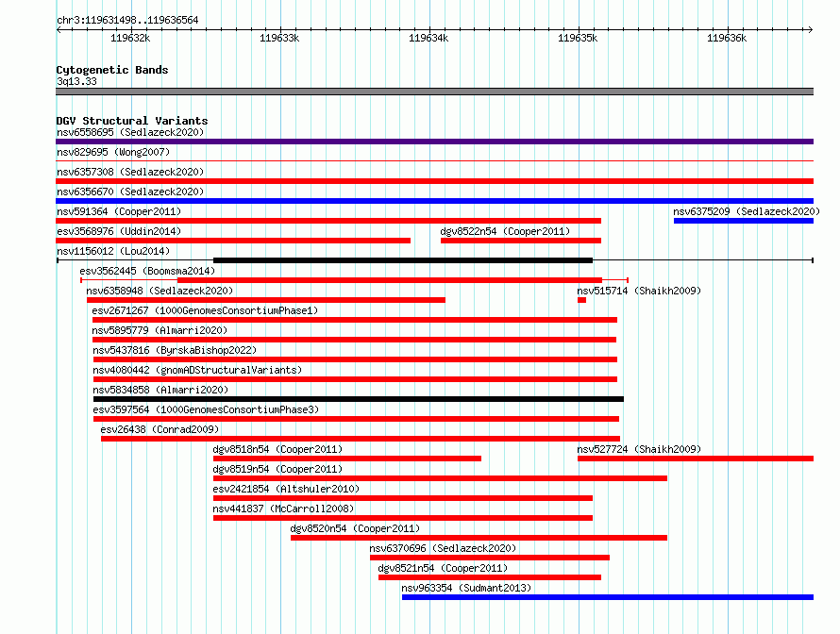Click the blue bar under nsv963354
The height and width of the screenshot is (634, 840).
click(608, 597)
